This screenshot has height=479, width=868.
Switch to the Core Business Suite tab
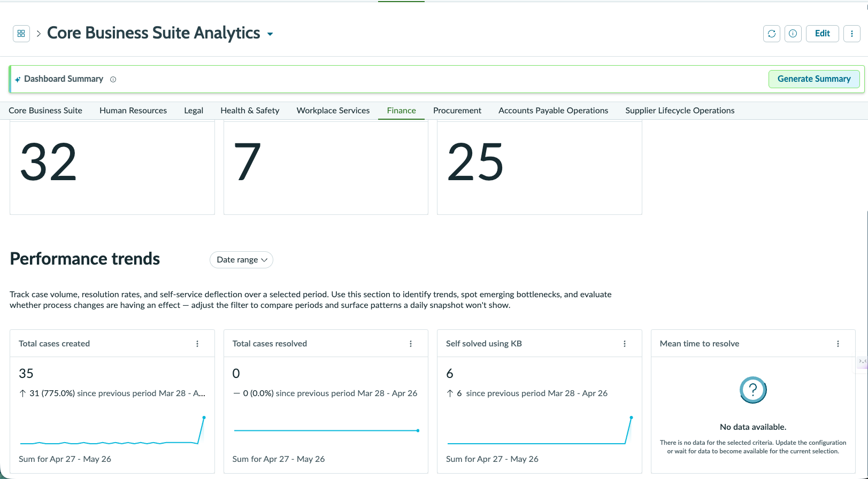pyautogui.click(x=45, y=111)
